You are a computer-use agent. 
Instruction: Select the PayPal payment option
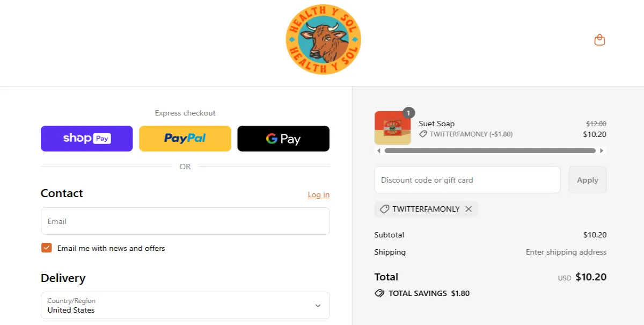[x=185, y=139]
